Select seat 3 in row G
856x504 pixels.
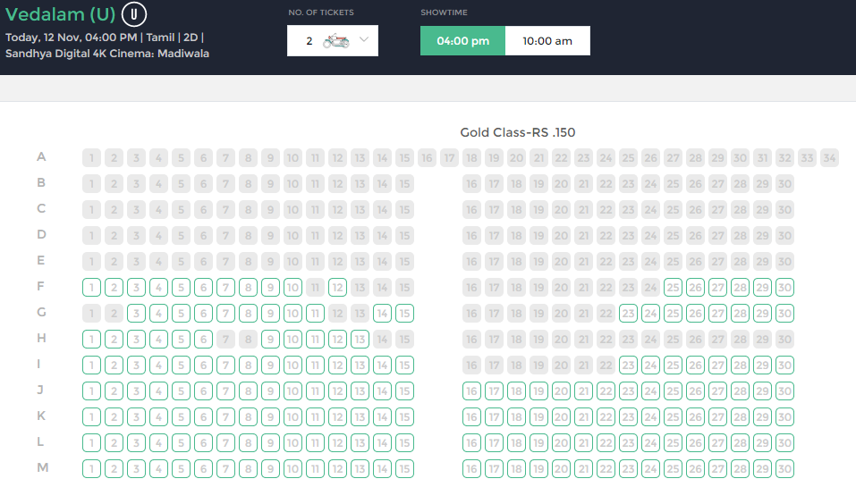click(137, 314)
